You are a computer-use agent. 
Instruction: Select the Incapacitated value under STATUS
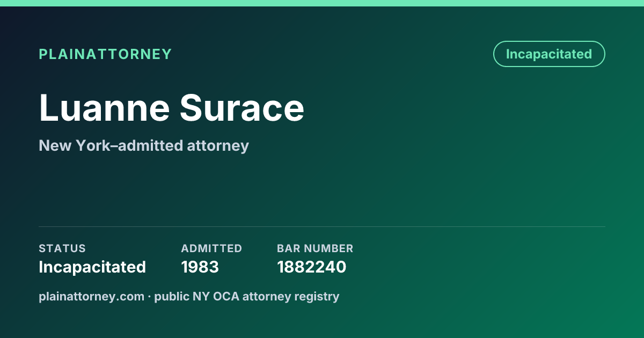92,267
